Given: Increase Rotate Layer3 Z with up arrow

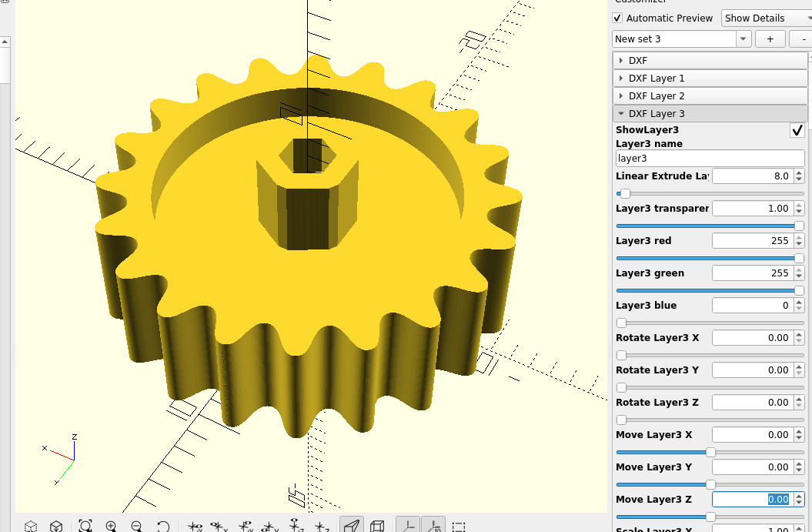Looking at the screenshot, I should (x=799, y=400).
